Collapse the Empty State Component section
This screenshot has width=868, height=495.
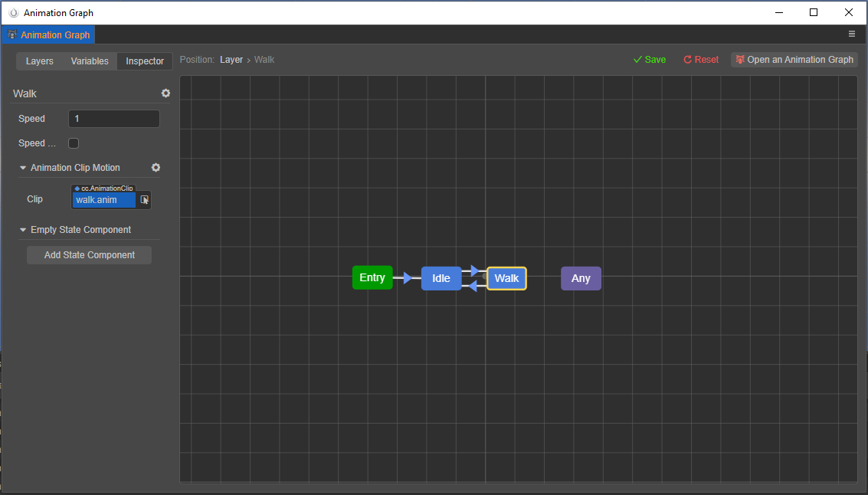tap(23, 230)
